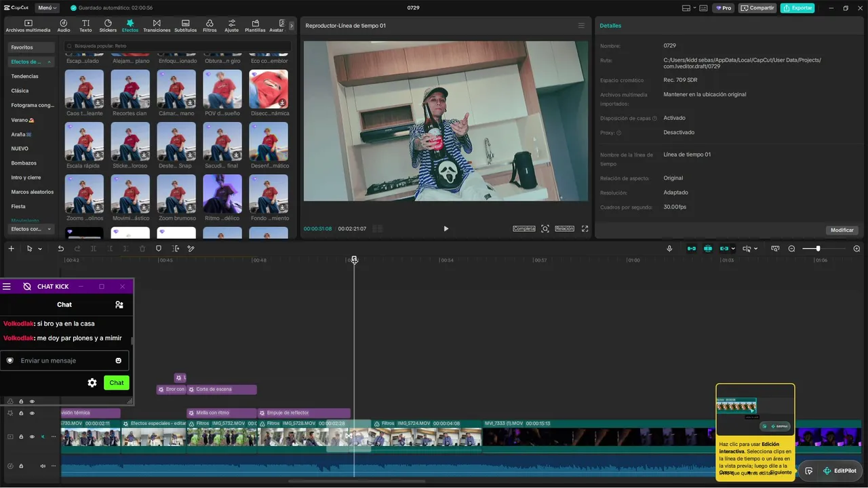Open the Relación aspect ratio button

[x=564, y=229]
